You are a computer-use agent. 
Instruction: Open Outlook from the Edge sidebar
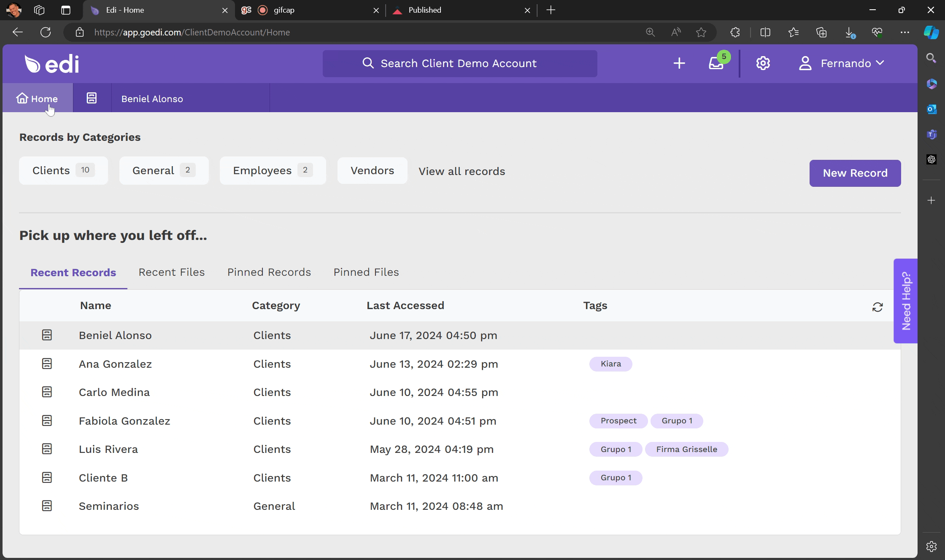point(931,109)
